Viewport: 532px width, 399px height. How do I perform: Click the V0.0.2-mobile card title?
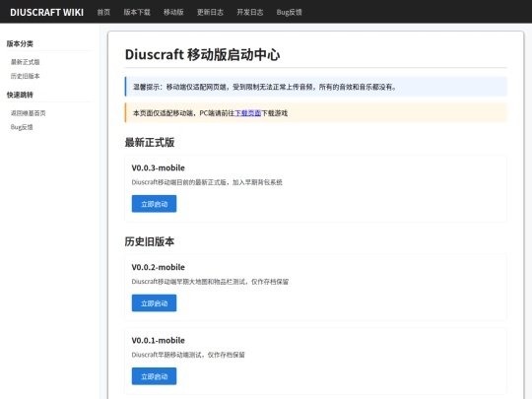click(x=158, y=267)
